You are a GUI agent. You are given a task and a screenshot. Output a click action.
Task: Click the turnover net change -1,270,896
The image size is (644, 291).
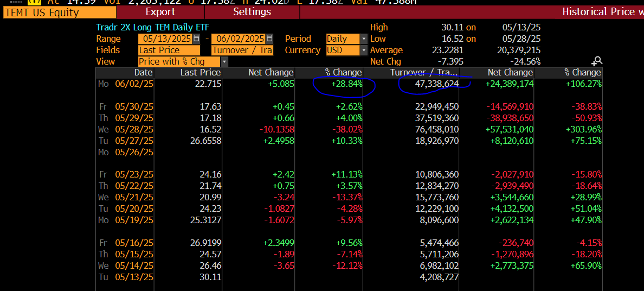click(x=512, y=254)
